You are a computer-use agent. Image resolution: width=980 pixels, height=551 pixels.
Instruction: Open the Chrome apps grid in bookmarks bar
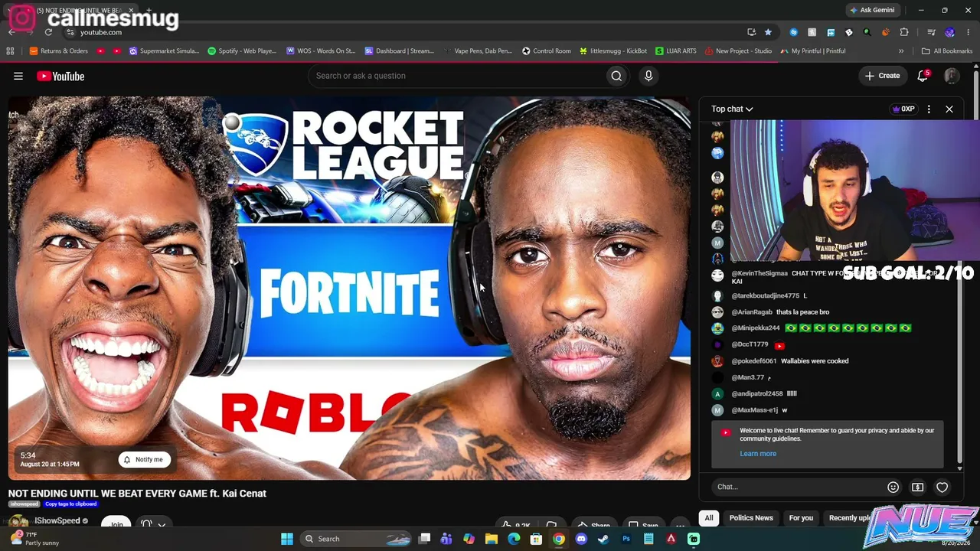pyautogui.click(x=10, y=51)
